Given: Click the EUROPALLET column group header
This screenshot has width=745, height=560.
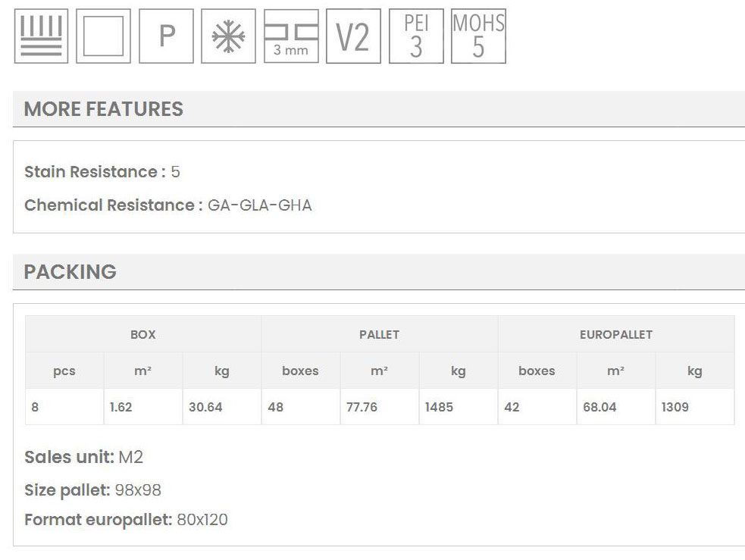Looking at the screenshot, I should (x=615, y=334).
